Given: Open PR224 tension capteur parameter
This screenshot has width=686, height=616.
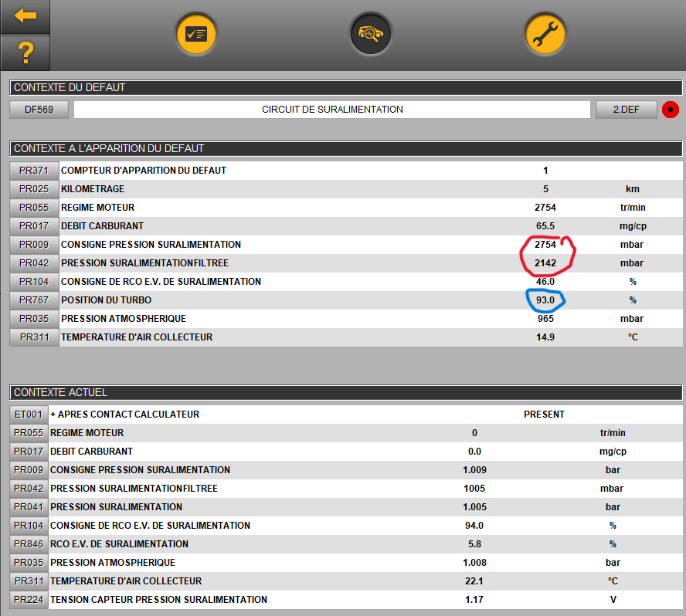Looking at the screenshot, I should pos(29,600).
